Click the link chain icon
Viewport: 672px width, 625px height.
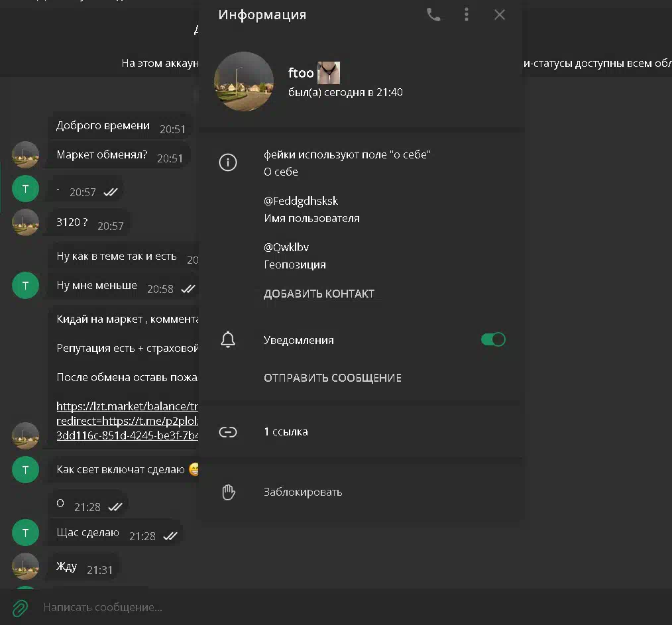click(227, 431)
